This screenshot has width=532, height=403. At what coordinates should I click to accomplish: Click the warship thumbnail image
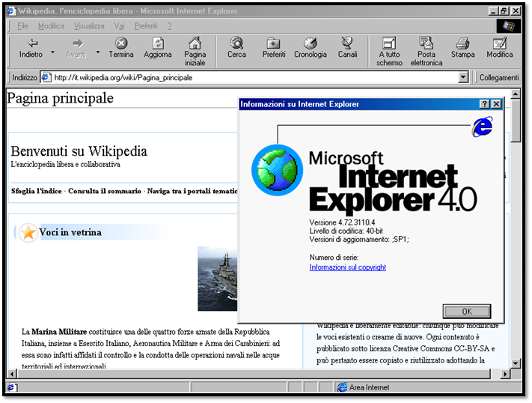tap(218, 279)
